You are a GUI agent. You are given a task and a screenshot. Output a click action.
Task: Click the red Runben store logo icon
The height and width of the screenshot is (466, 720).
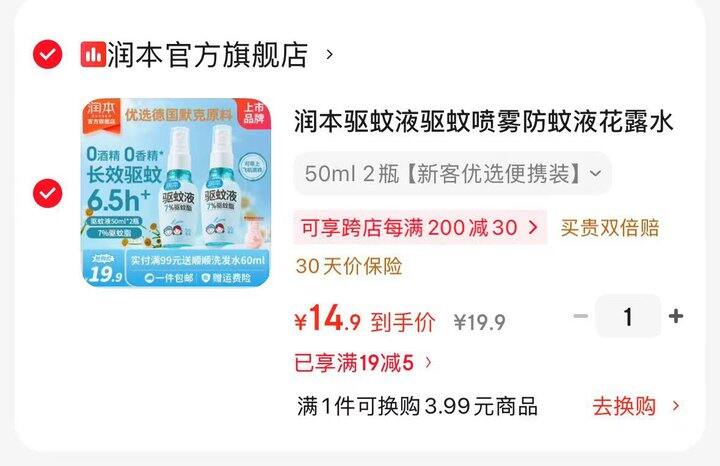[x=93, y=54]
